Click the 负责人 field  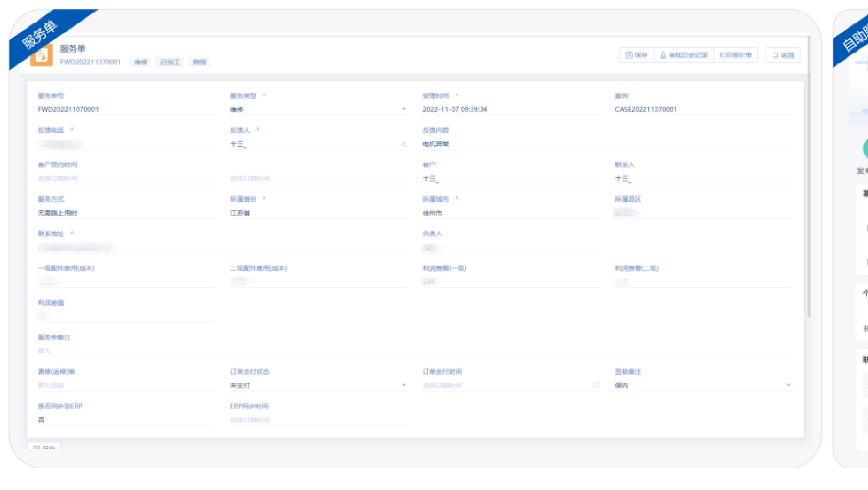click(x=511, y=247)
